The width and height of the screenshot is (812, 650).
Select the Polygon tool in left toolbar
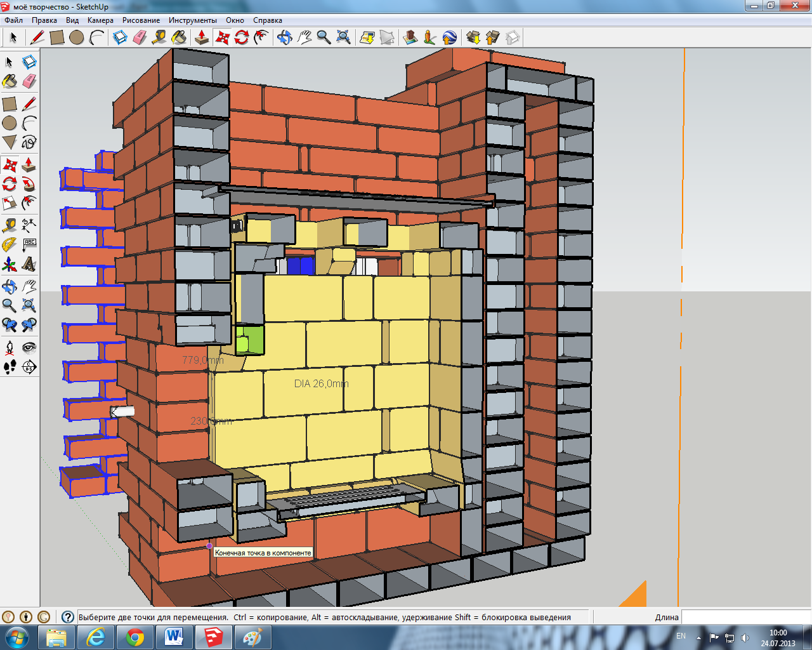tap(10, 142)
